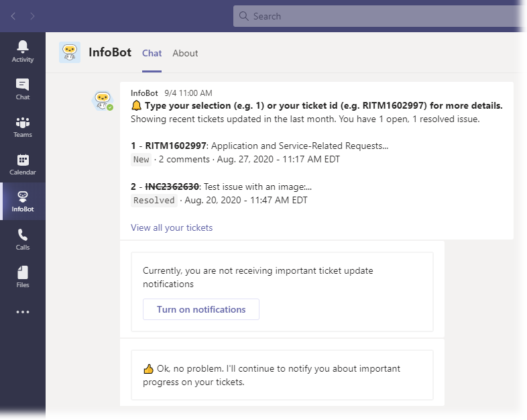Click the New status badge
Screen dimensions: 527x420
141,160
